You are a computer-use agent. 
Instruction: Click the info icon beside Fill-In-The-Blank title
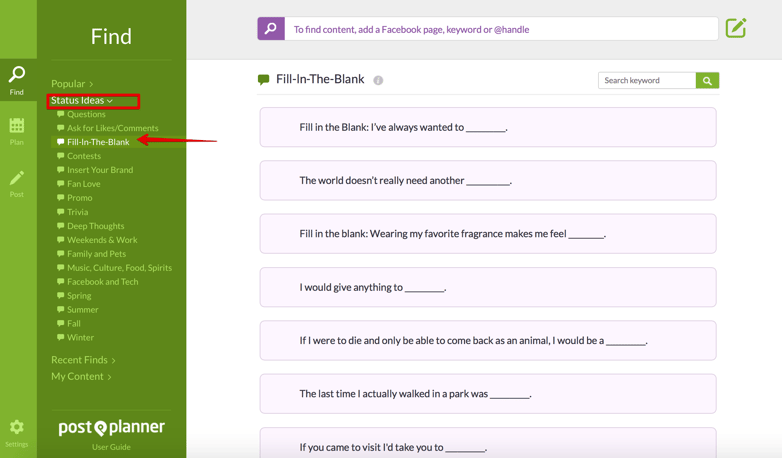coord(378,80)
